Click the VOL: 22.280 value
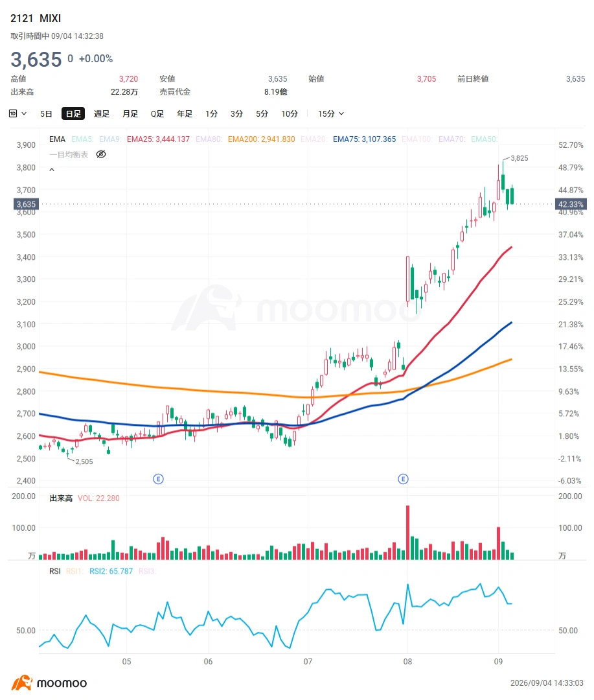This screenshot has width=594, height=700. coord(98,498)
